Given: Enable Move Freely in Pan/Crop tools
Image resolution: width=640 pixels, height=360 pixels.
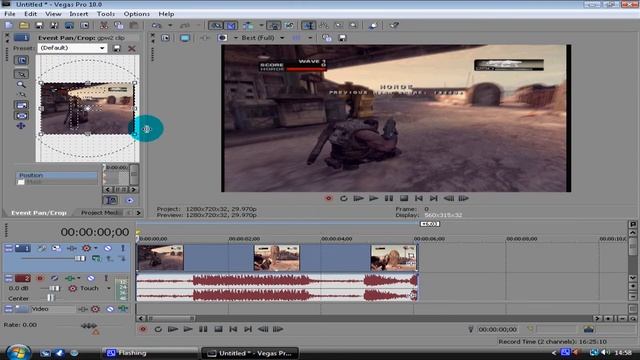Looking at the screenshot, I should click(21, 126).
